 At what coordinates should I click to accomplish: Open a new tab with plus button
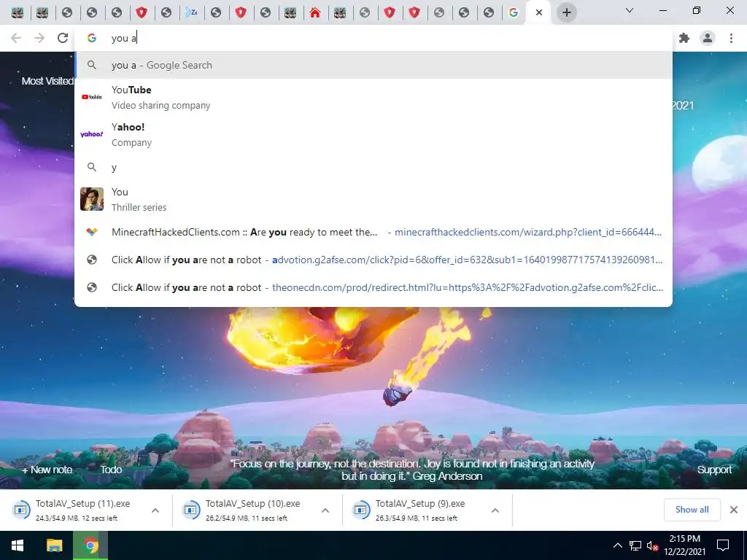pyautogui.click(x=566, y=12)
